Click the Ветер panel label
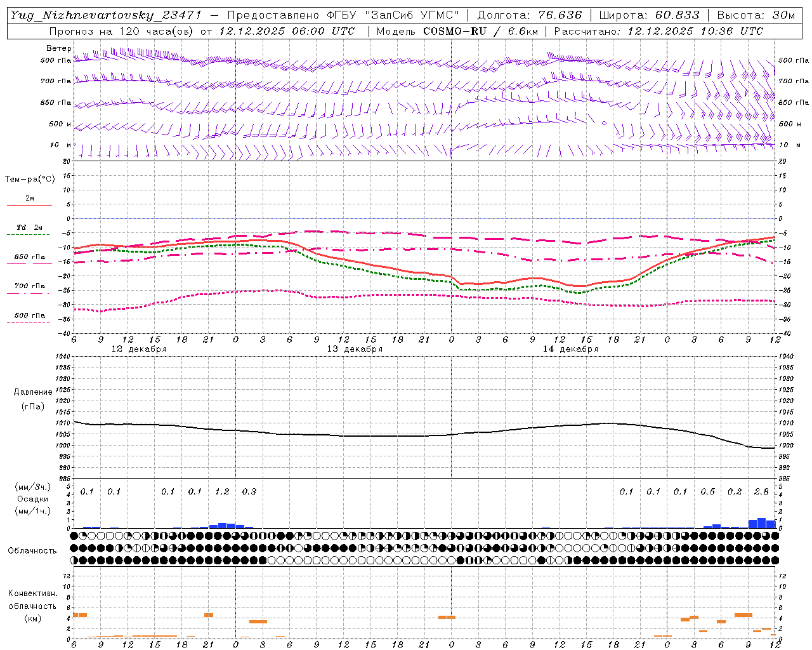This screenshot has width=812, height=650. coord(59,48)
